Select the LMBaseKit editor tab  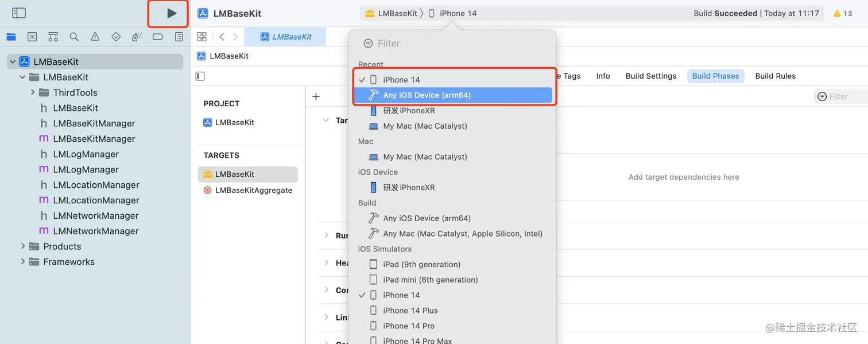(x=285, y=37)
